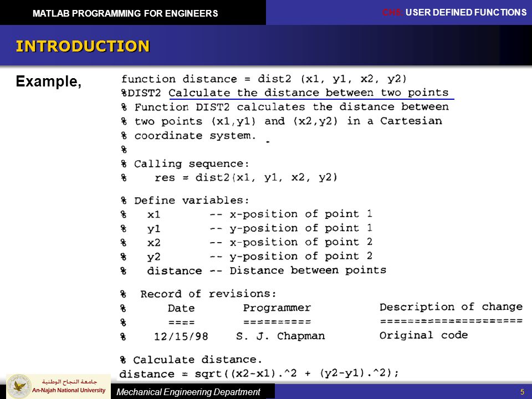Image resolution: width=532 pixels, height=399 pixels.
Task: Click the 'y2 -- y-position of point 2' line
Action: [260, 257]
